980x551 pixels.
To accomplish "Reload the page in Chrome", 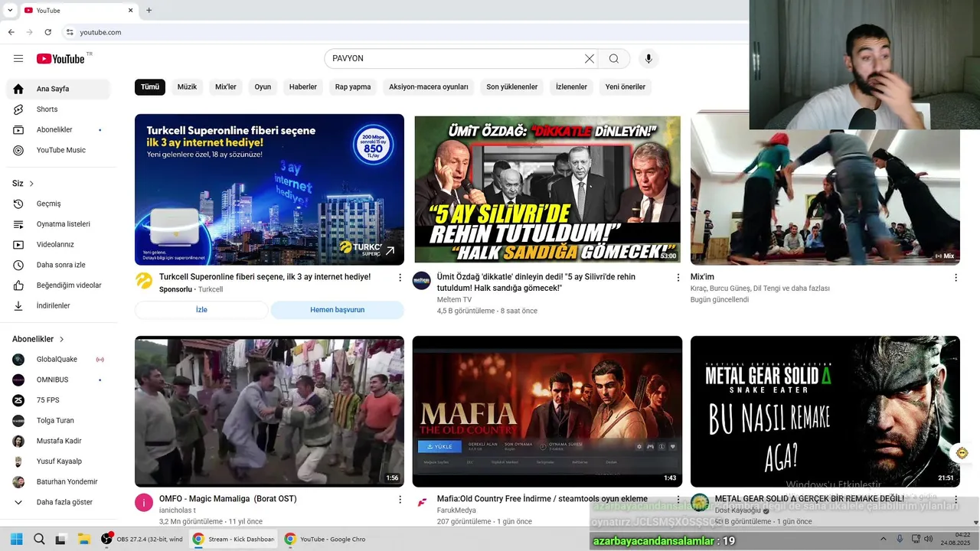I will [x=48, y=32].
